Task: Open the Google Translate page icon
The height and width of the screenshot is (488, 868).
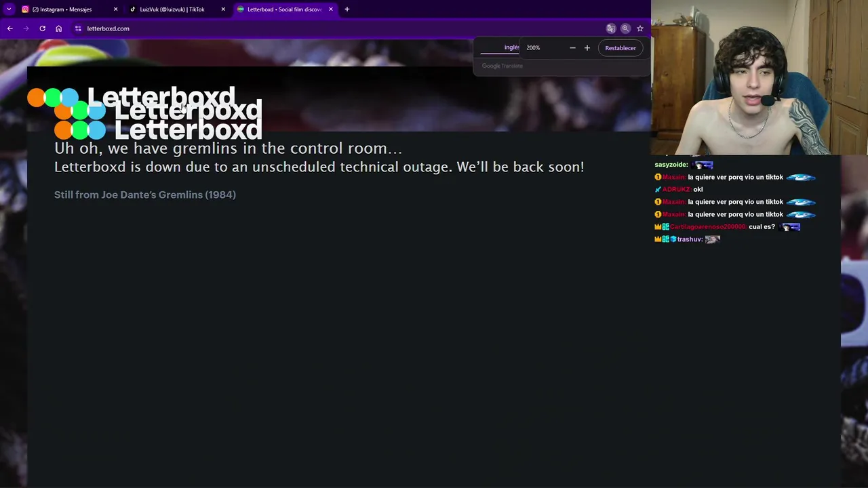Action: (611, 28)
